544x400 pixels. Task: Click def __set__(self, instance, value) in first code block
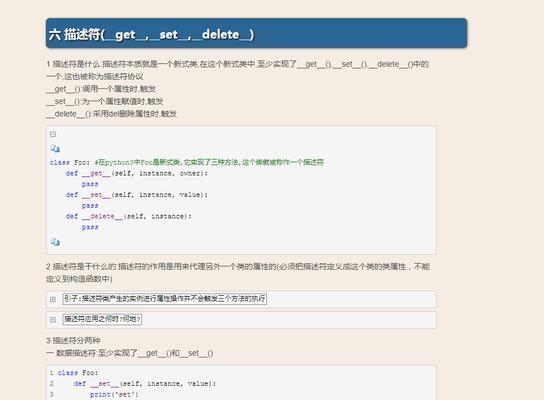pyautogui.click(x=137, y=195)
